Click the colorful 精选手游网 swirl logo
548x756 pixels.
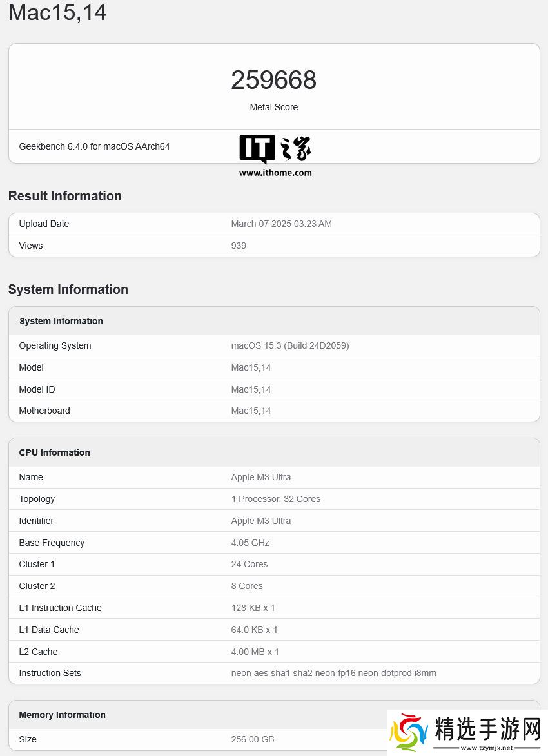point(409,732)
